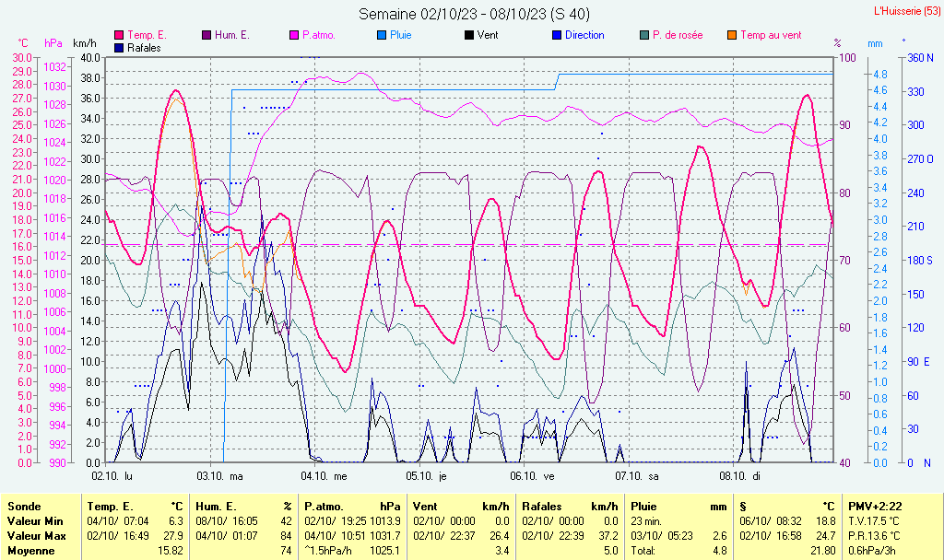Click the maximum temperature time "02/10/ 16:49"
The height and width of the screenshot is (560, 944).
pos(118,536)
